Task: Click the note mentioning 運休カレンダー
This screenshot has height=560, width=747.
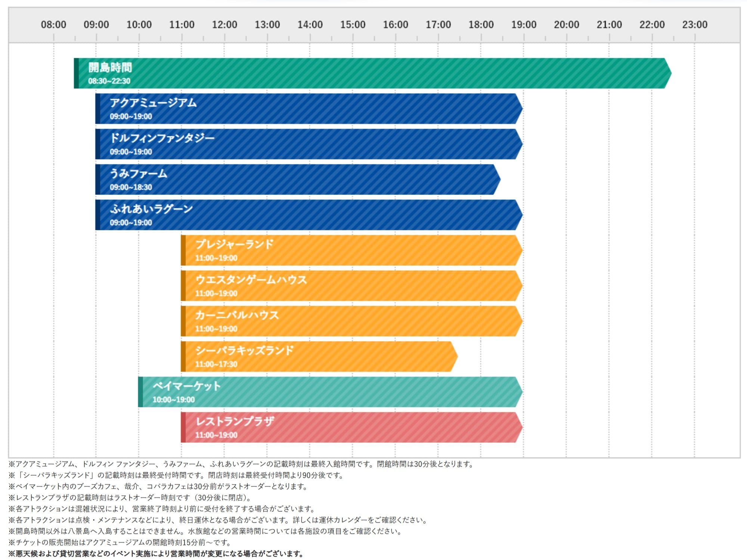Action: click(x=218, y=520)
